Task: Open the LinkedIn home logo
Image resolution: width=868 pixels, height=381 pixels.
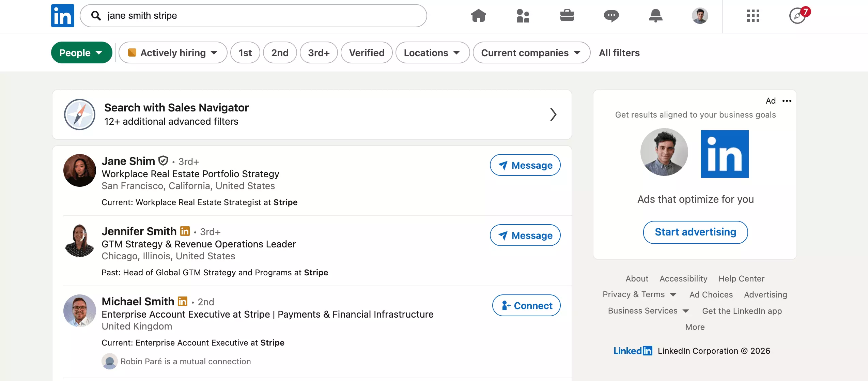Action: coord(63,16)
